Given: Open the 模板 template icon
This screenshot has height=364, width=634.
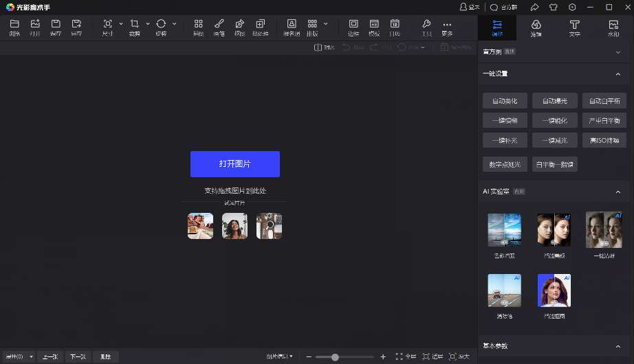Looking at the screenshot, I should point(374,24).
